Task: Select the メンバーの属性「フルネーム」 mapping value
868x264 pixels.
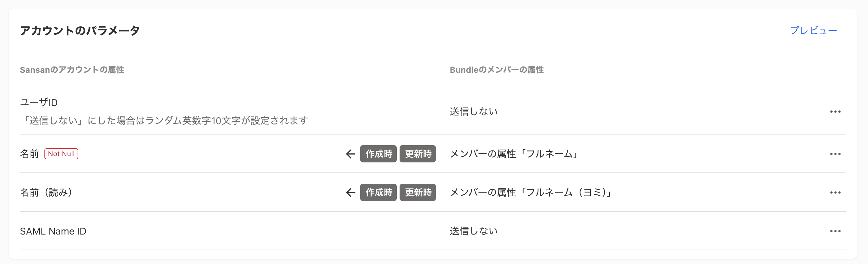Action: 514,154
